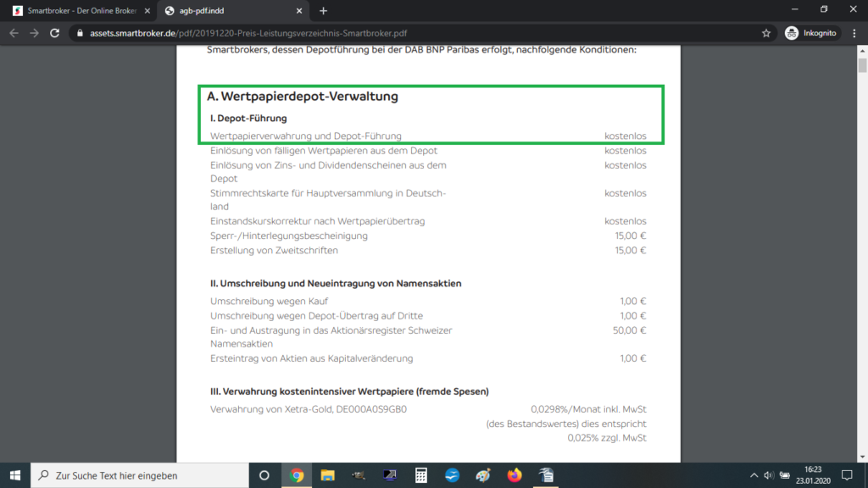Reload the PDF page

point(54,33)
